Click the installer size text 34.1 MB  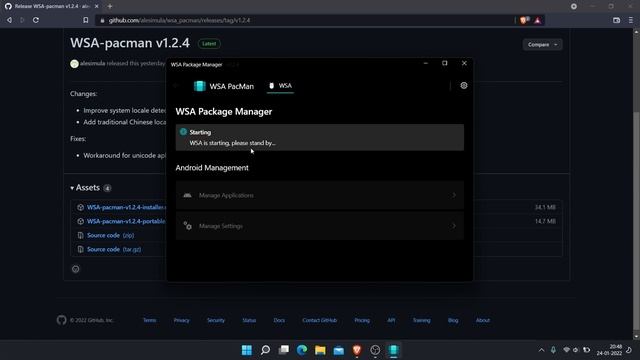[545, 207]
